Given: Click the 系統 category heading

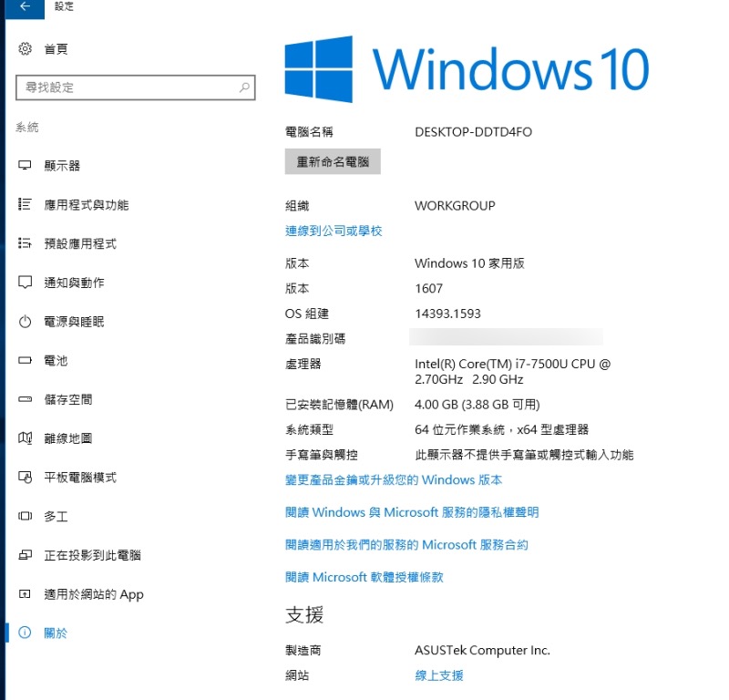Looking at the screenshot, I should [x=27, y=127].
